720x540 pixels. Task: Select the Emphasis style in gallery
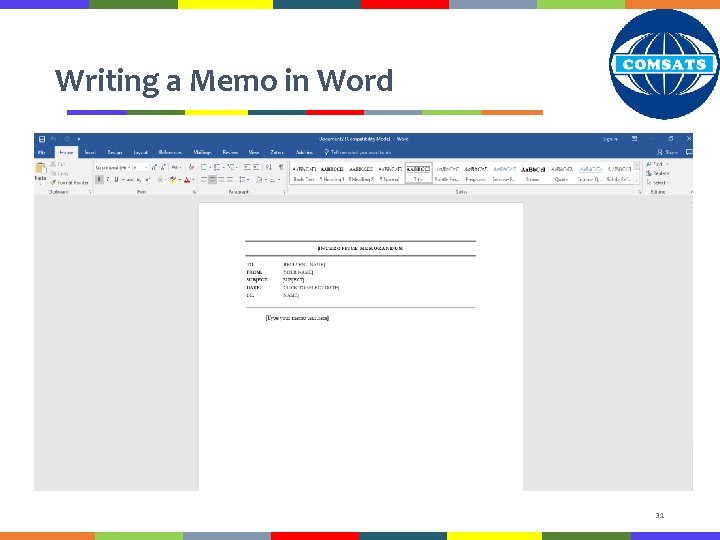pyautogui.click(x=475, y=173)
